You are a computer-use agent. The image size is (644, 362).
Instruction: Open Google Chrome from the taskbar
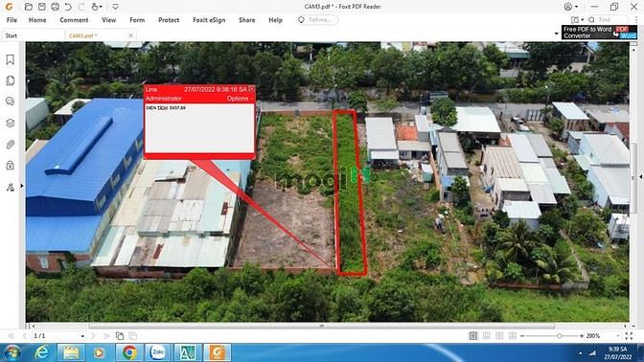(x=129, y=352)
